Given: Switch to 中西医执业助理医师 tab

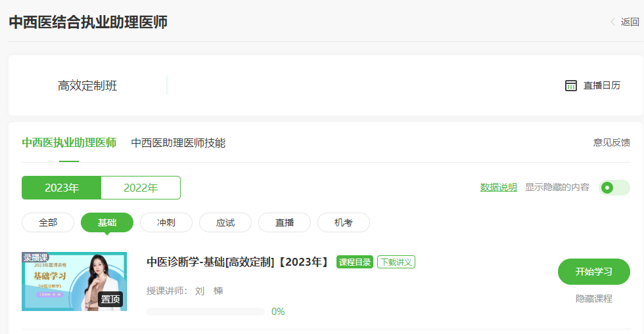Looking at the screenshot, I should (69, 142).
